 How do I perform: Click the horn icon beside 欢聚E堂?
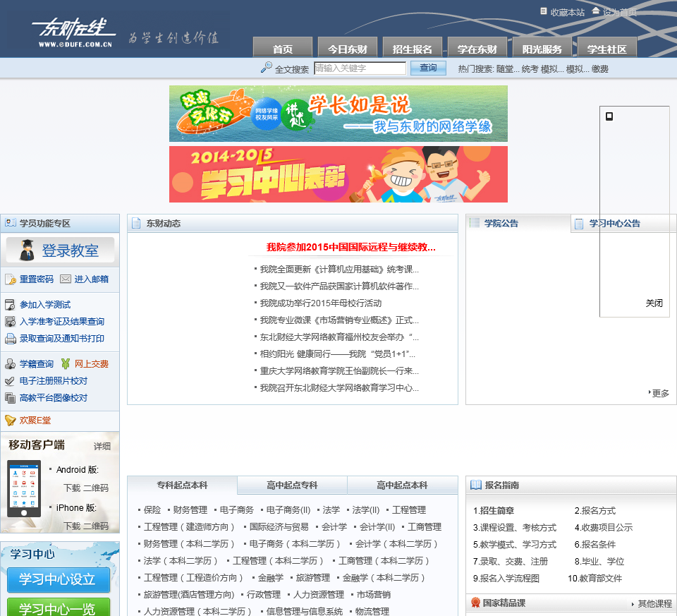(9, 421)
